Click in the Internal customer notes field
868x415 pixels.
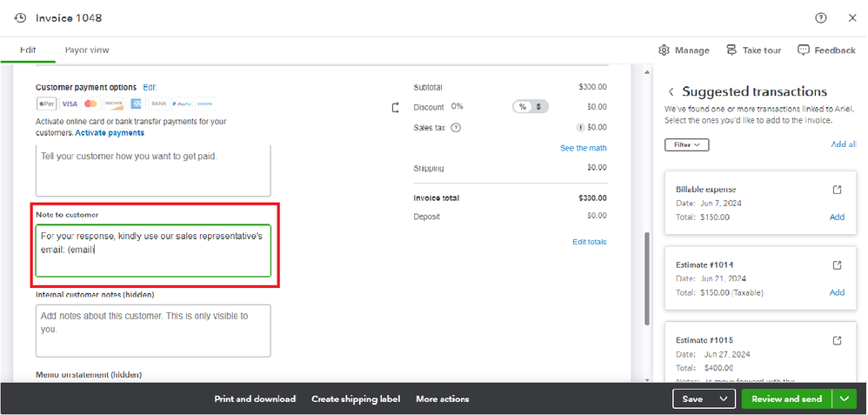click(153, 330)
